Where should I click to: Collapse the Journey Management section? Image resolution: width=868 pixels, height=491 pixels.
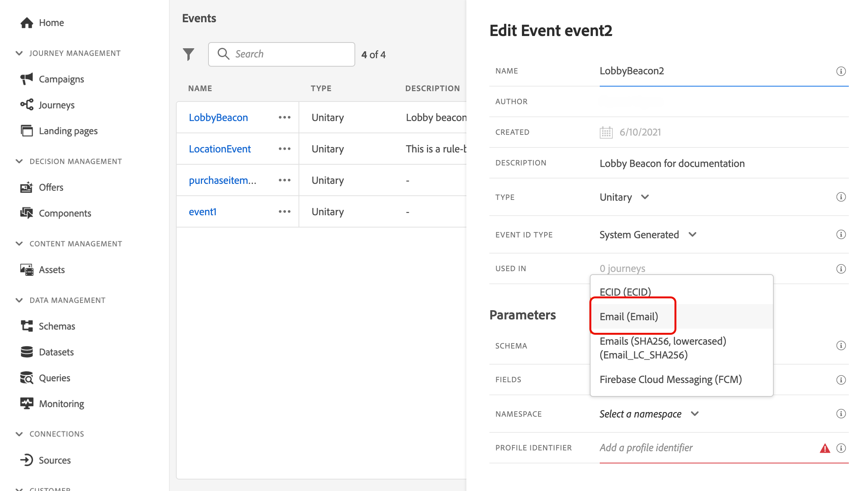point(19,53)
